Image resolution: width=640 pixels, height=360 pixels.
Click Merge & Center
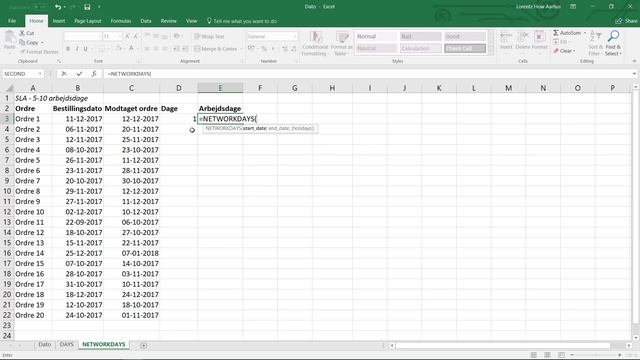(x=216, y=49)
